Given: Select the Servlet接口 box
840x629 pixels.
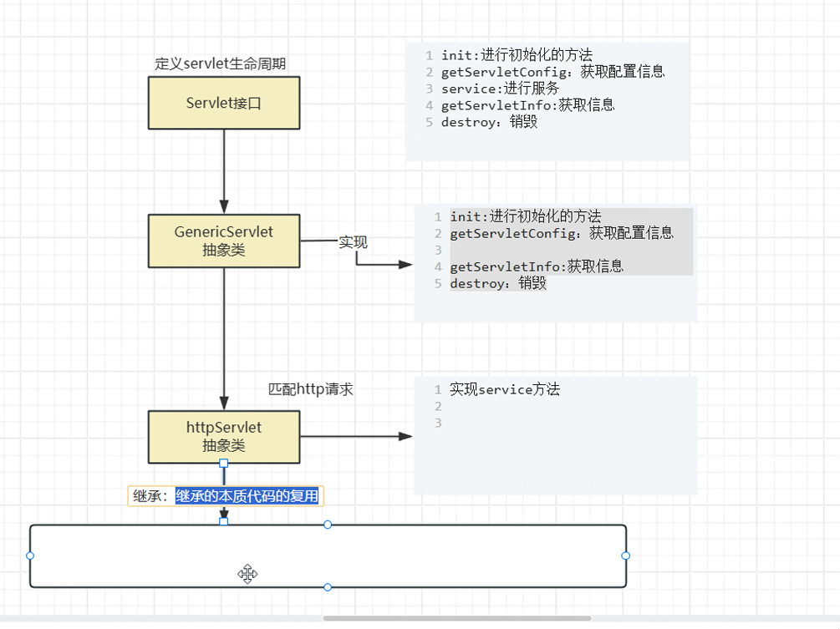Looking at the screenshot, I should 224,103.
